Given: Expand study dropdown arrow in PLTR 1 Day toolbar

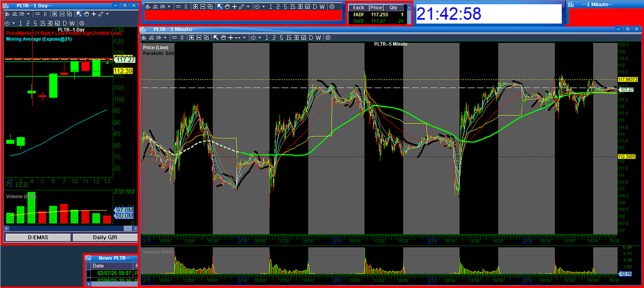Looking at the screenshot, I should (x=28, y=14).
